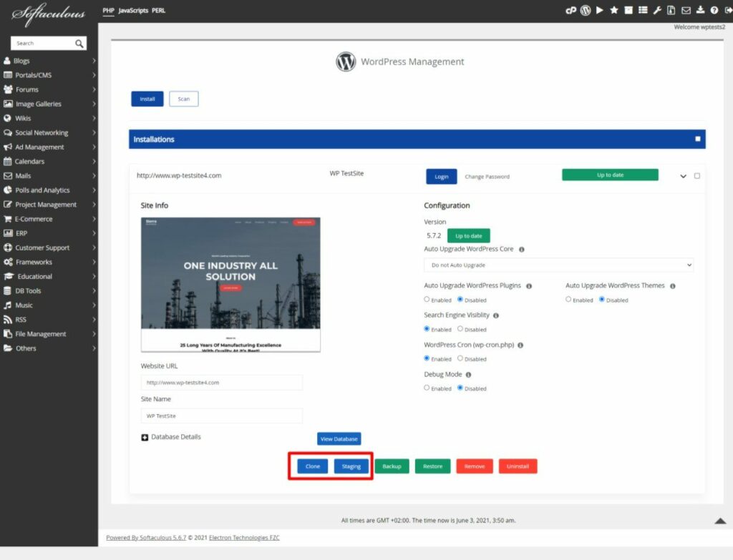The height and width of the screenshot is (560, 733).
Task: Click the green Backup button
Action: [x=392, y=466]
